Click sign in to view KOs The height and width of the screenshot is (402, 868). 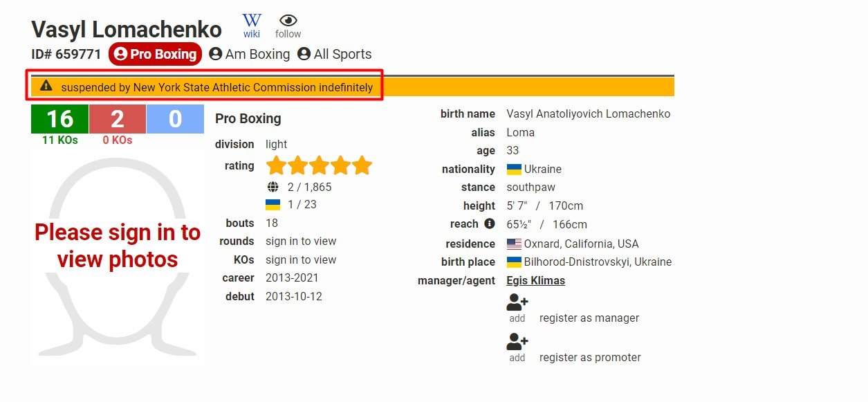click(x=301, y=260)
